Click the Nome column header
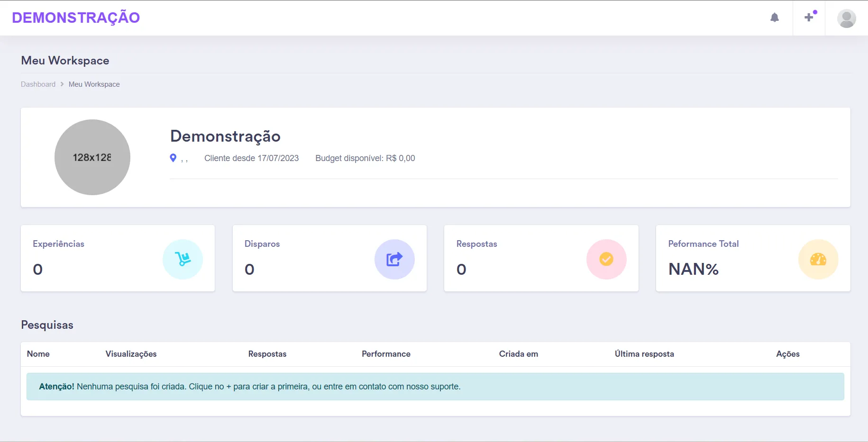This screenshot has width=868, height=442. coord(38,354)
